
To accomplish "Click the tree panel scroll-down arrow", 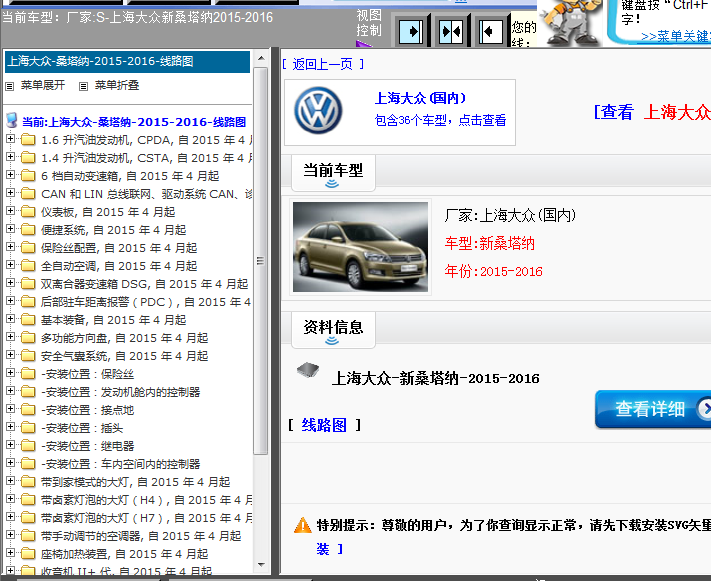I will coord(261,565).
